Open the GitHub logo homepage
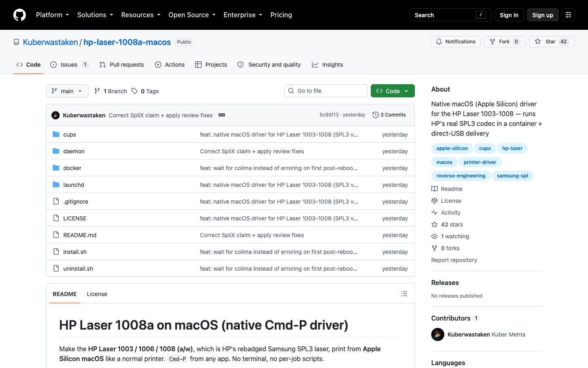The image size is (588, 368). pyautogui.click(x=20, y=15)
